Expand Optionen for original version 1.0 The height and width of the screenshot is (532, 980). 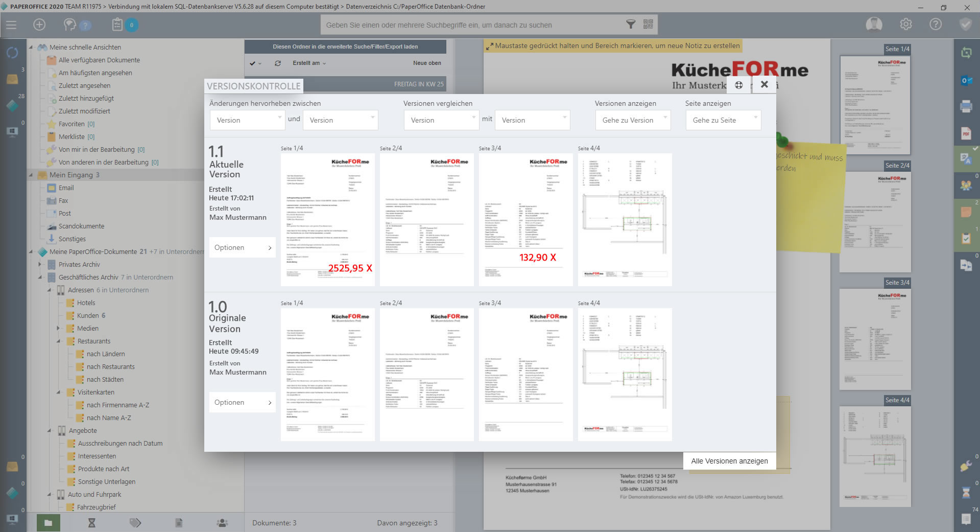(242, 402)
